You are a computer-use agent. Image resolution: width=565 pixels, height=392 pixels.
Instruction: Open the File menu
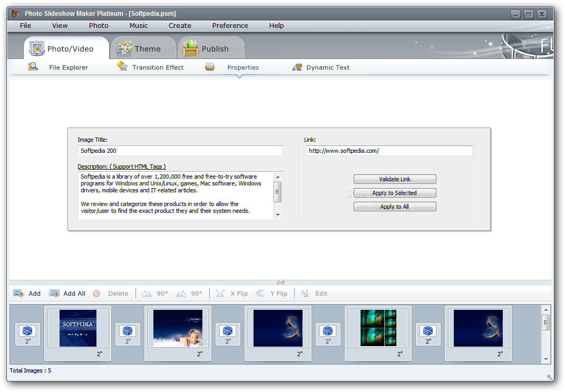tap(25, 26)
